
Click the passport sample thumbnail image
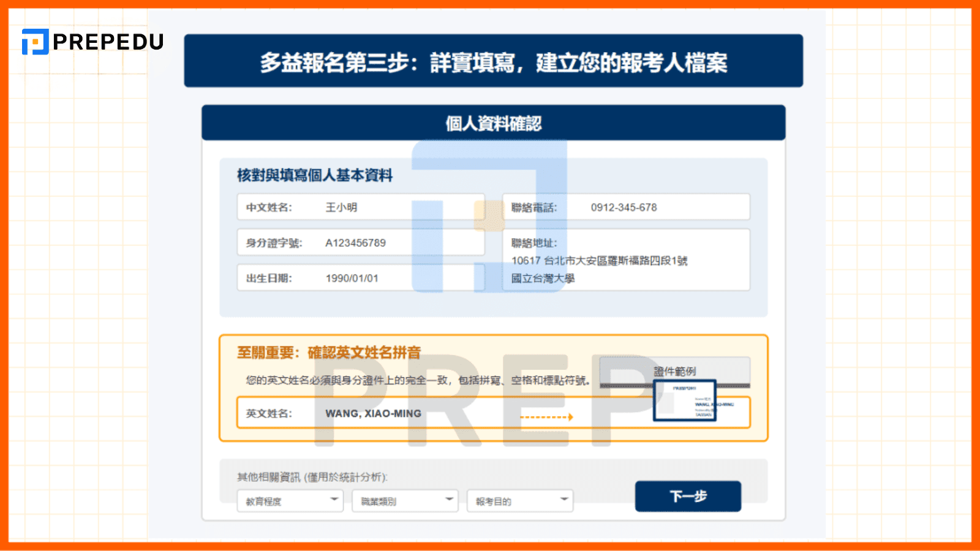685,400
